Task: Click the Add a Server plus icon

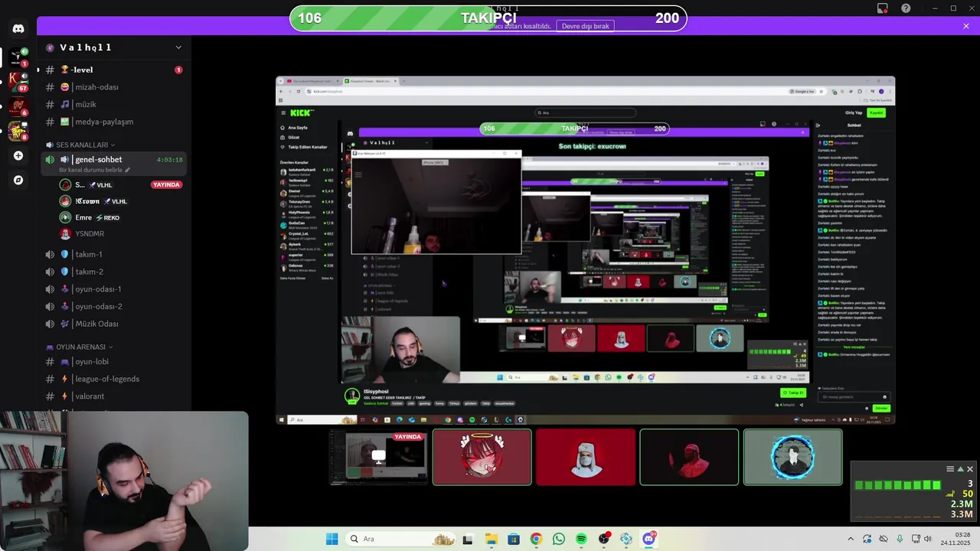Action: pyautogui.click(x=18, y=156)
